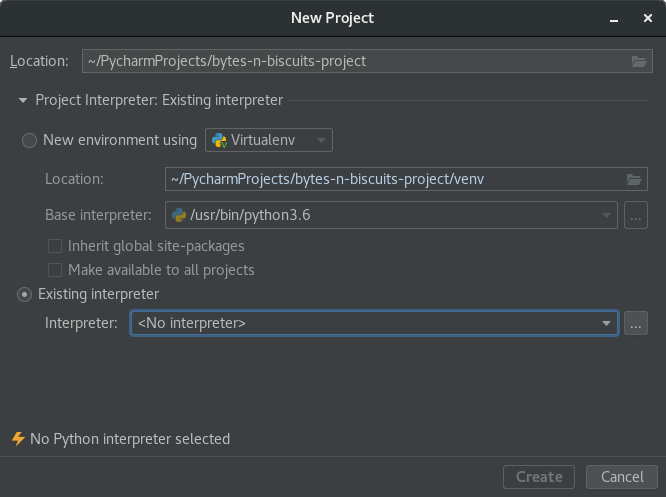Image resolution: width=666 pixels, height=497 pixels.
Task: Close the New Project dialog
Action: (648, 18)
